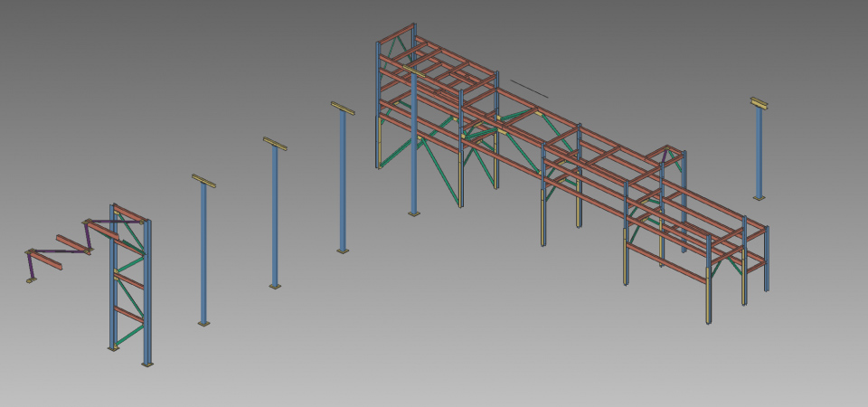This screenshot has width=868, height=407.
Task: Click the yellow cap plate on leftmost standalone column
Action: 203,181
